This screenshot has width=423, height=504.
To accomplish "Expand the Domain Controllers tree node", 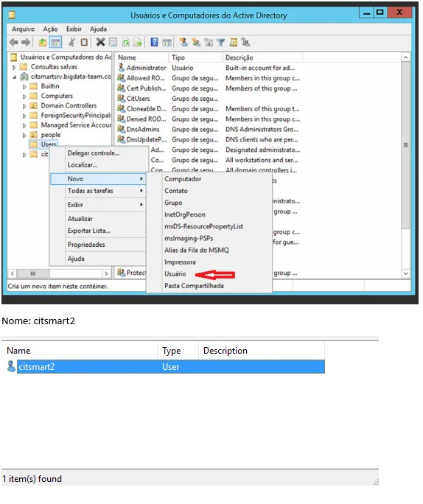I will point(24,106).
